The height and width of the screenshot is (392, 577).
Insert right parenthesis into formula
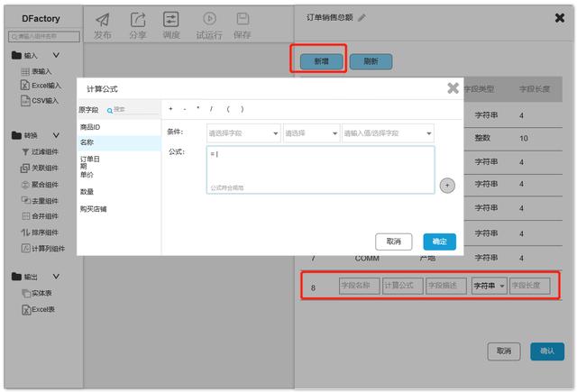pos(243,109)
